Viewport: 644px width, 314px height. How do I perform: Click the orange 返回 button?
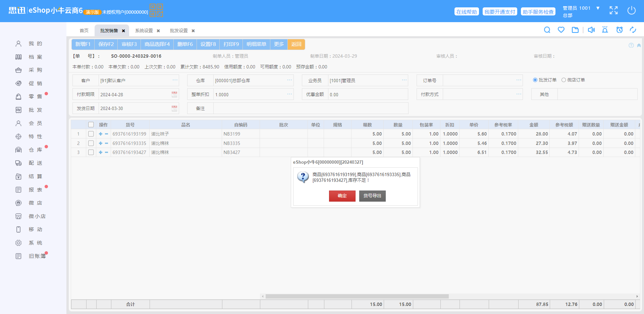tap(296, 44)
